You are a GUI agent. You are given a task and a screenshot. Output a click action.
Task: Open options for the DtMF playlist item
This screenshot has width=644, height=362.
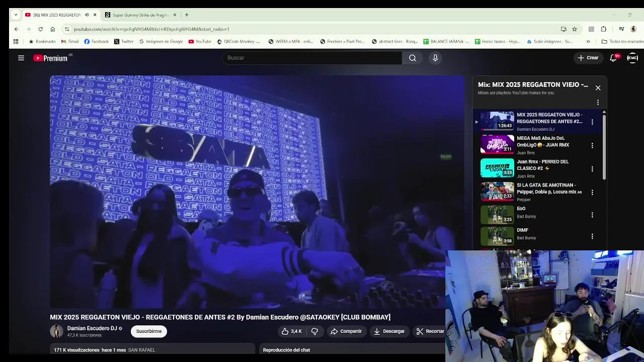592,236
